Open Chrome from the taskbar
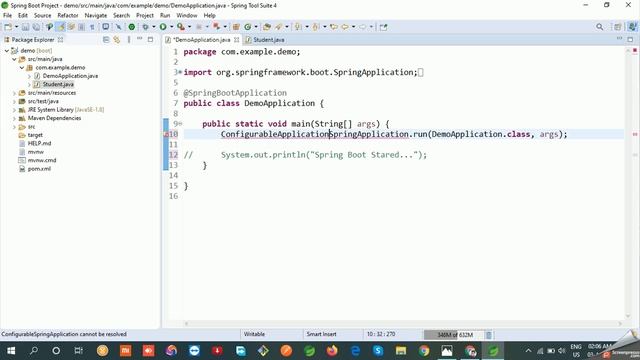Viewport: 640px width, 360px height. (x=424, y=351)
